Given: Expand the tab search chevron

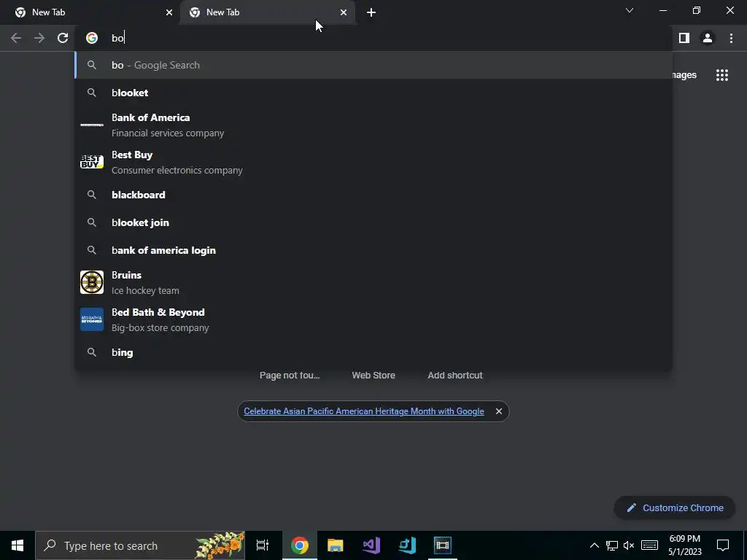Looking at the screenshot, I should coord(630,10).
